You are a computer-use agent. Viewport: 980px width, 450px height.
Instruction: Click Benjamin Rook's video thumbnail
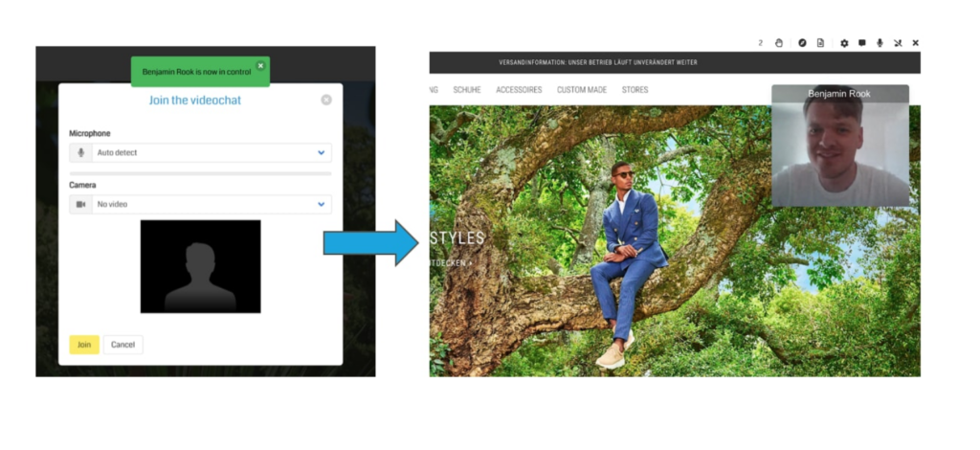(x=840, y=153)
